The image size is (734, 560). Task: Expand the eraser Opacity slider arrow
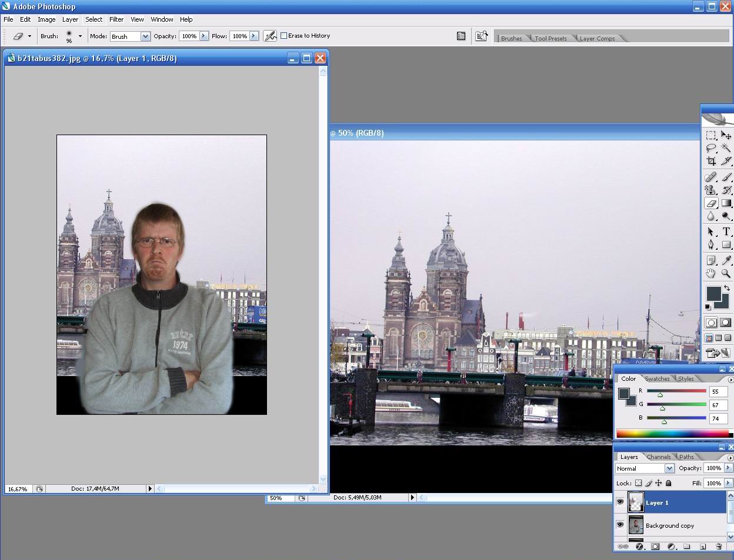pyautogui.click(x=204, y=36)
